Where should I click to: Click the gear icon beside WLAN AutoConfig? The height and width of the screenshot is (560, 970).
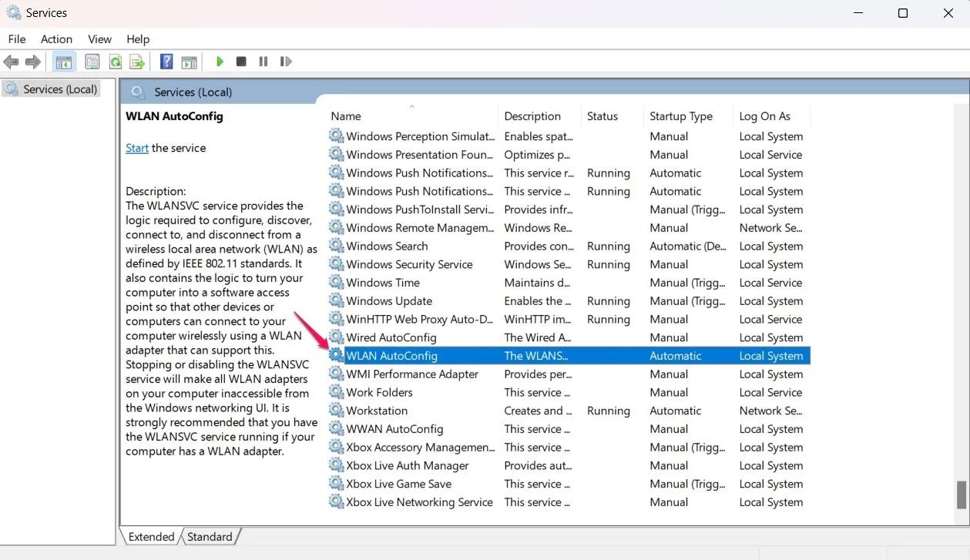point(336,356)
